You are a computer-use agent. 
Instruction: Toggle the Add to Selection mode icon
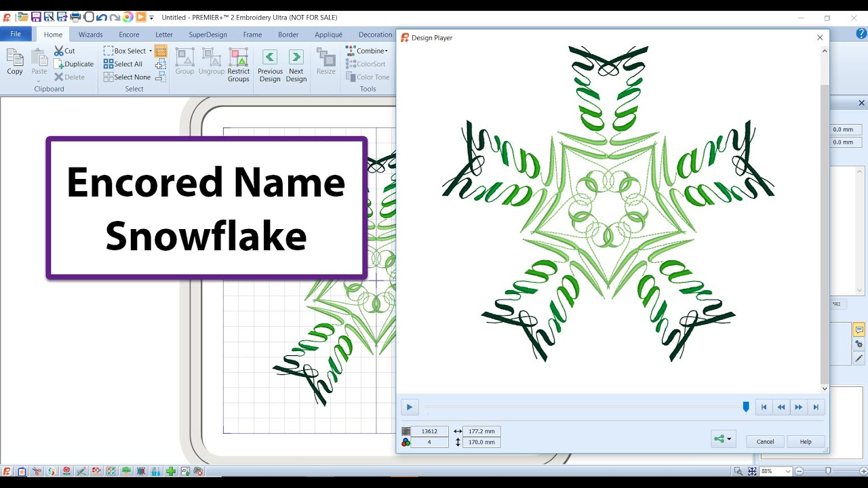[x=161, y=64]
